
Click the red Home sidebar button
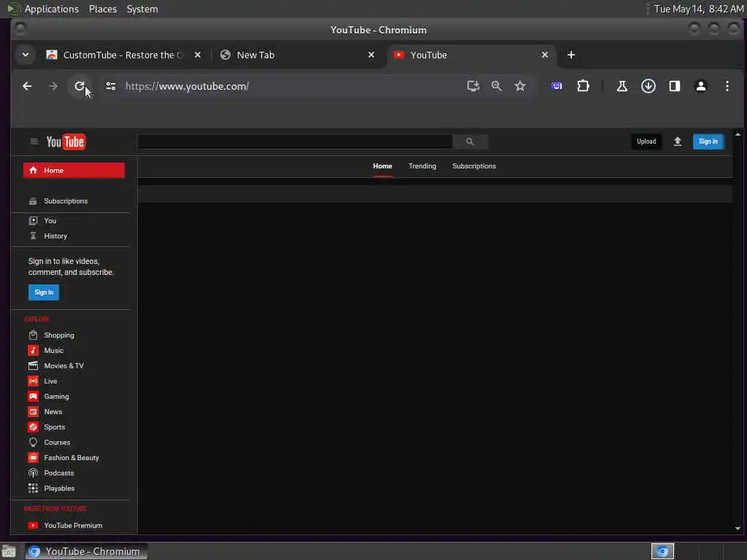(74, 170)
